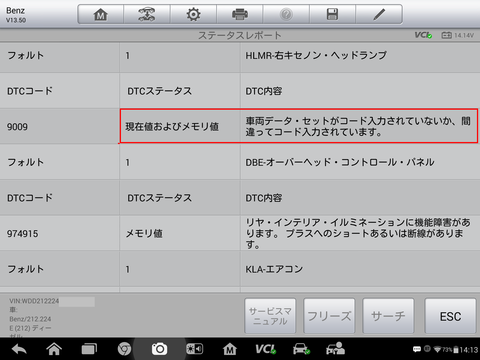
Task: Tap the Wi-Fi status icon
Action: click(x=437, y=349)
